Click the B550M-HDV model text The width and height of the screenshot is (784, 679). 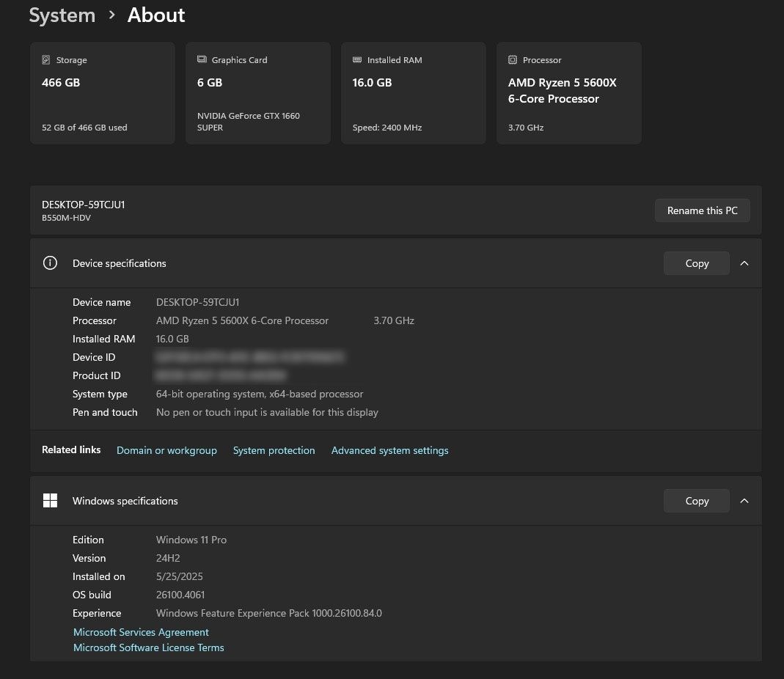point(66,218)
